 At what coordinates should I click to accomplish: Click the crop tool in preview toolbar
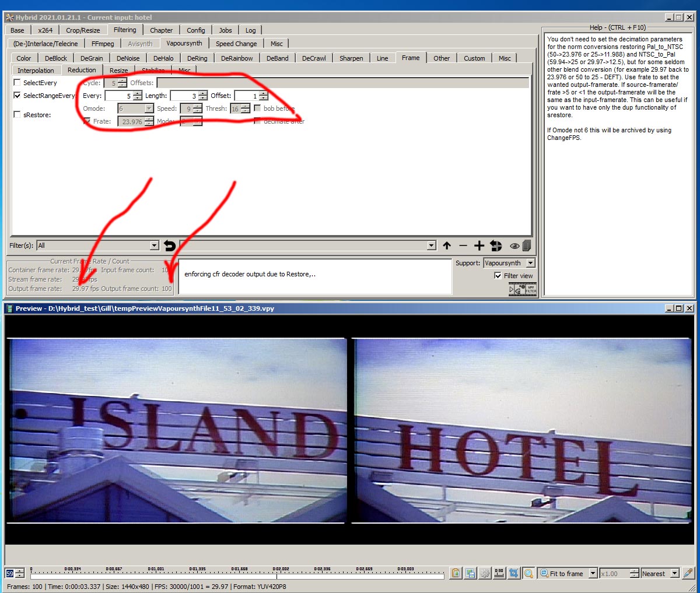point(513,573)
